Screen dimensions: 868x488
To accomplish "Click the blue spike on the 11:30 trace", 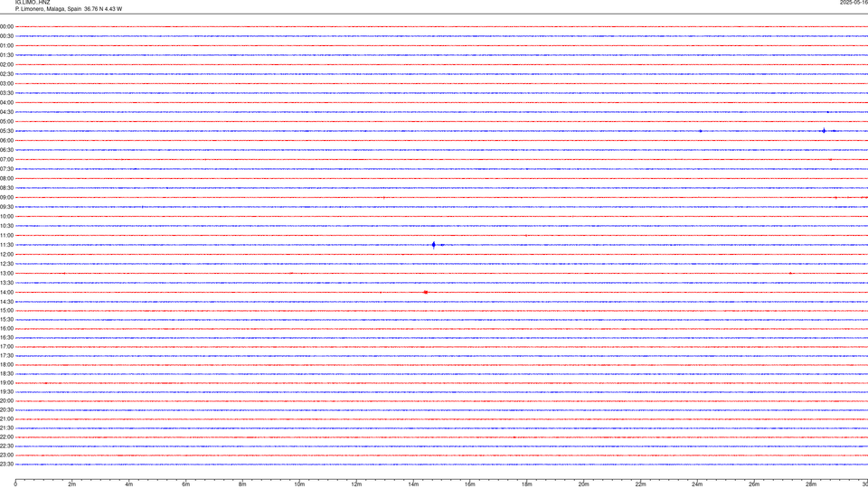I will [x=433, y=245].
